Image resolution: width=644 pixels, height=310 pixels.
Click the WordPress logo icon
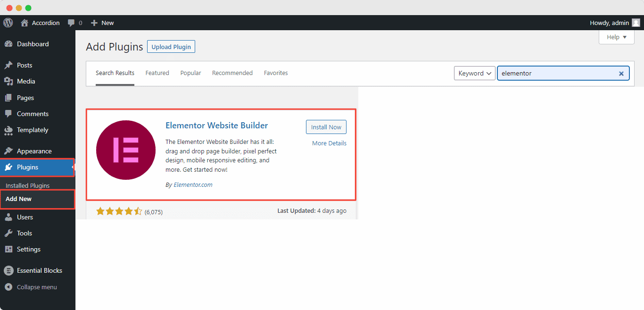8,23
